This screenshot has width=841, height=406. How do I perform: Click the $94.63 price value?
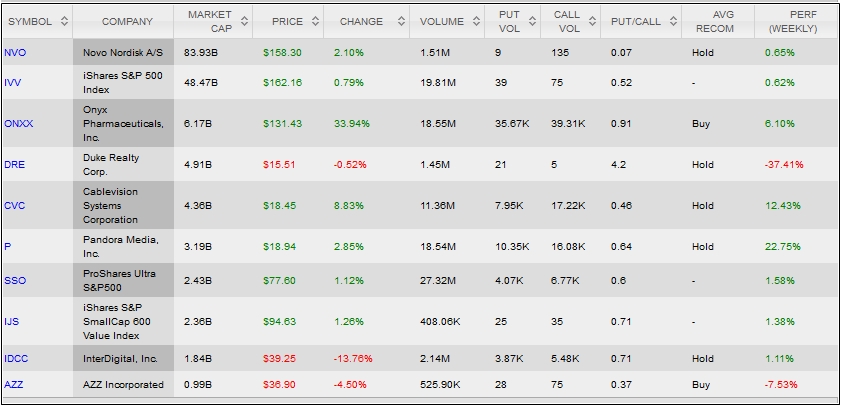click(279, 322)
